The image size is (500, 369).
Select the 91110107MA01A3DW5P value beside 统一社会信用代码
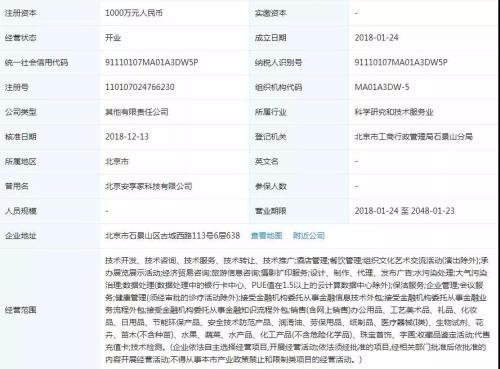tap(152, 62)
